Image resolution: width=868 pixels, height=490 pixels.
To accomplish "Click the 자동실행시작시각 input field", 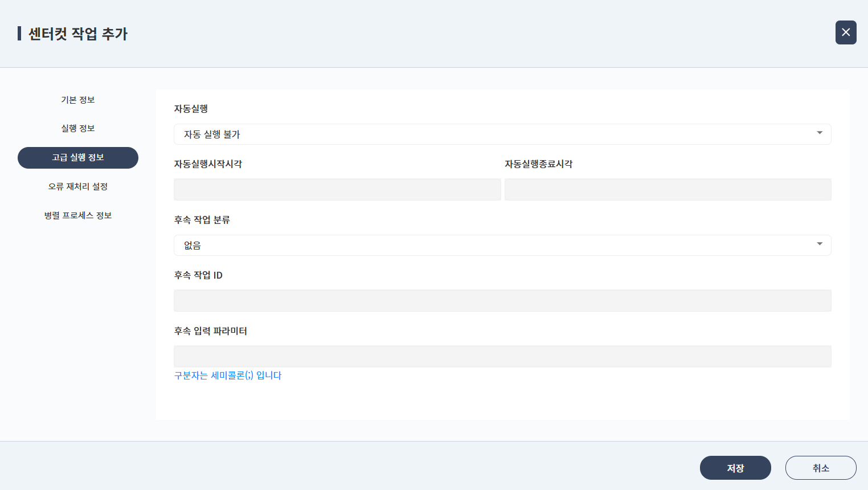I will 337,190.
